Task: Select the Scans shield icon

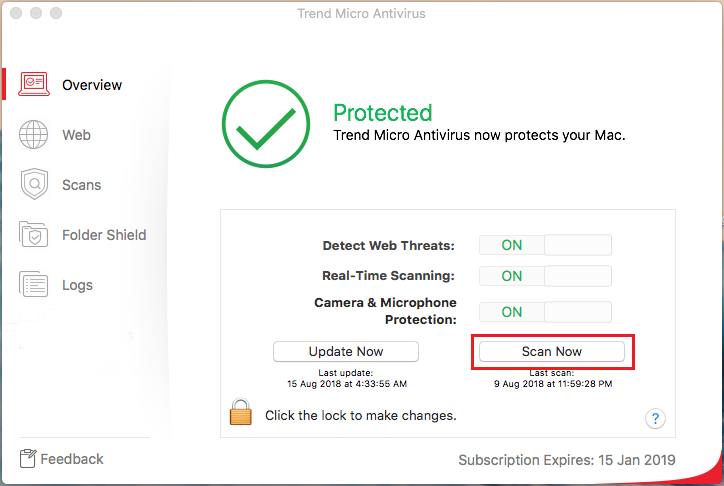Action: click(x=34, y=184)
